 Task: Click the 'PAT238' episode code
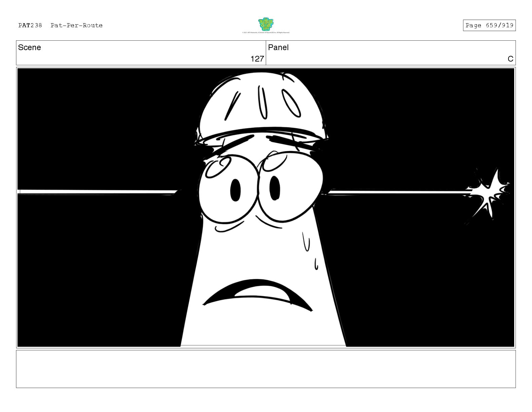pyautogui.click(x=30, y=26)
